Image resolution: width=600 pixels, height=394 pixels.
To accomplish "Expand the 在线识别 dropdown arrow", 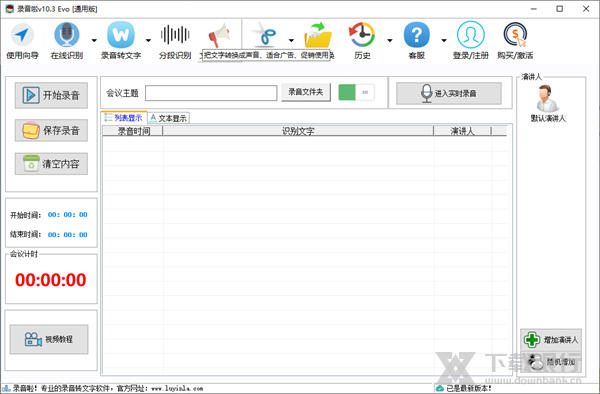I will (x=94, y=40).
